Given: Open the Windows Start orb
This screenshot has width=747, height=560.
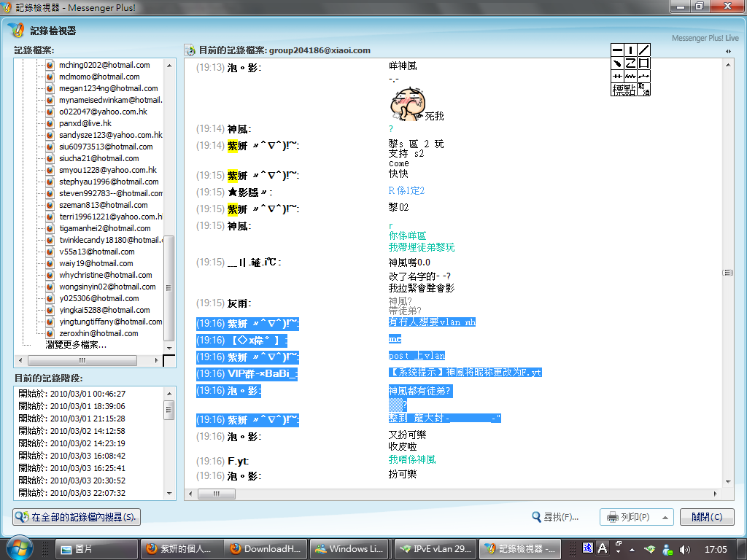Looking at the screenshot, I should click(x=19, y=548).
